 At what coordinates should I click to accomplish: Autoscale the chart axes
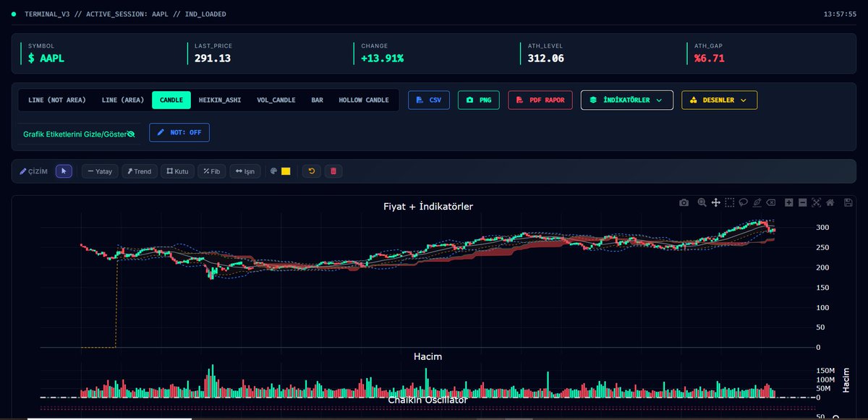tap(817, 202)
